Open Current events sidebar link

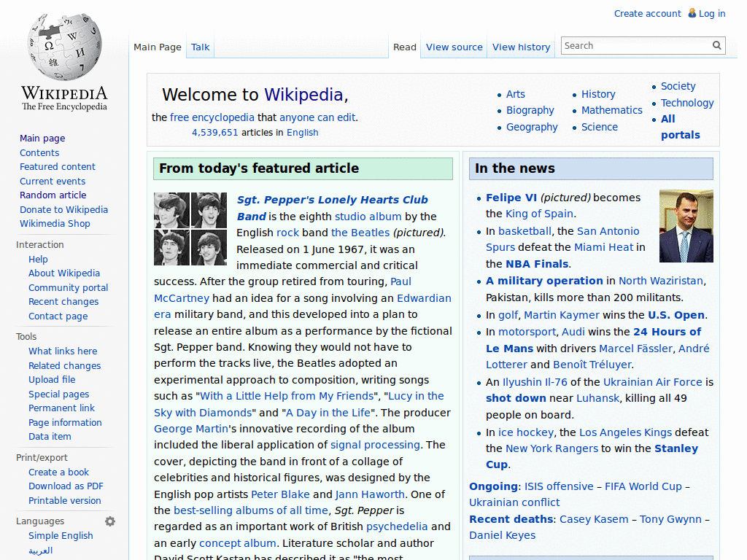pyautogui.click(x=53, y=182)
